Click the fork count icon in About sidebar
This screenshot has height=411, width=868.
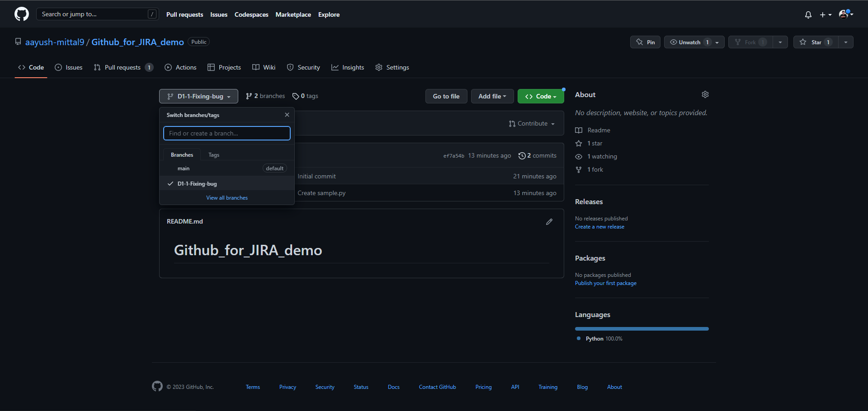(579, 169)
